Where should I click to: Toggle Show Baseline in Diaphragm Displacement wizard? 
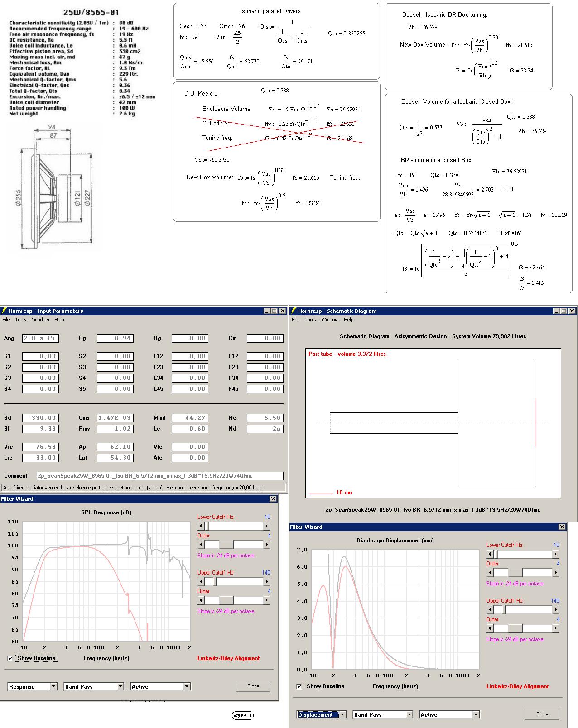pos(299,686)
